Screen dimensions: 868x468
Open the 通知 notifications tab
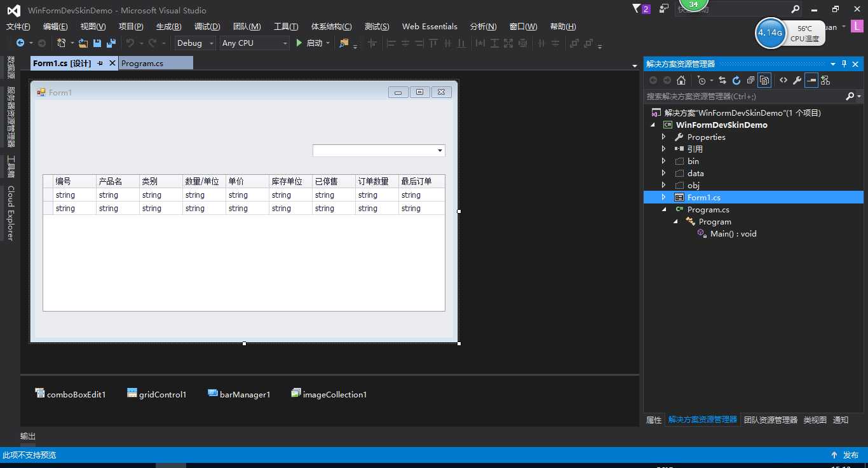pos(841,420)
